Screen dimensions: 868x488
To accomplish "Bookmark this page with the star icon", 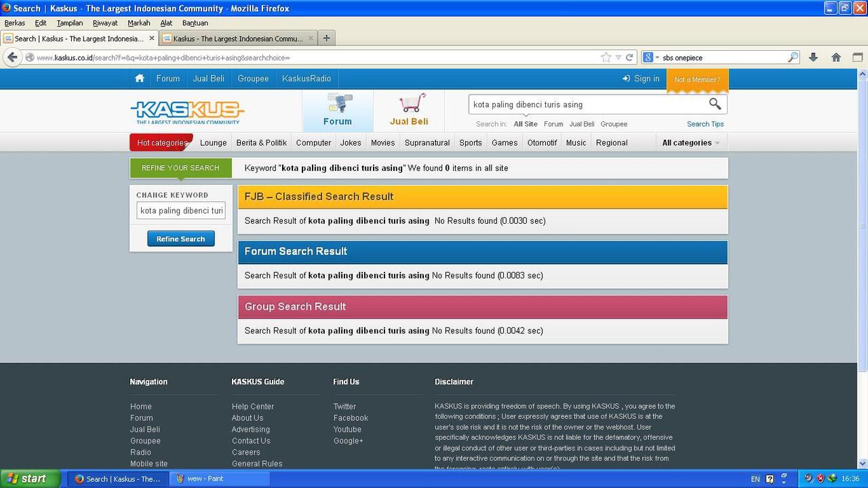I will click(606, 58).
